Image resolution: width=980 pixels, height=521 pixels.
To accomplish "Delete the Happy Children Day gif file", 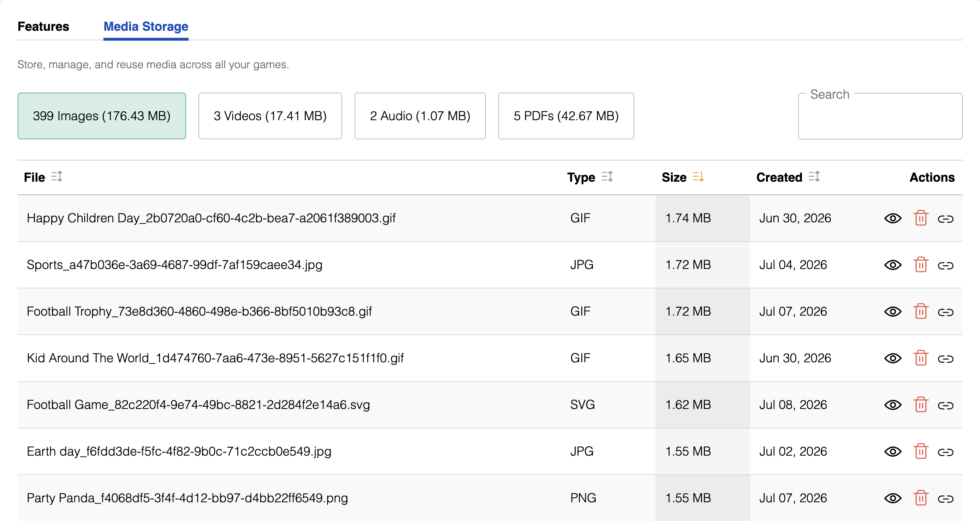I will click(x=921, y=218).
